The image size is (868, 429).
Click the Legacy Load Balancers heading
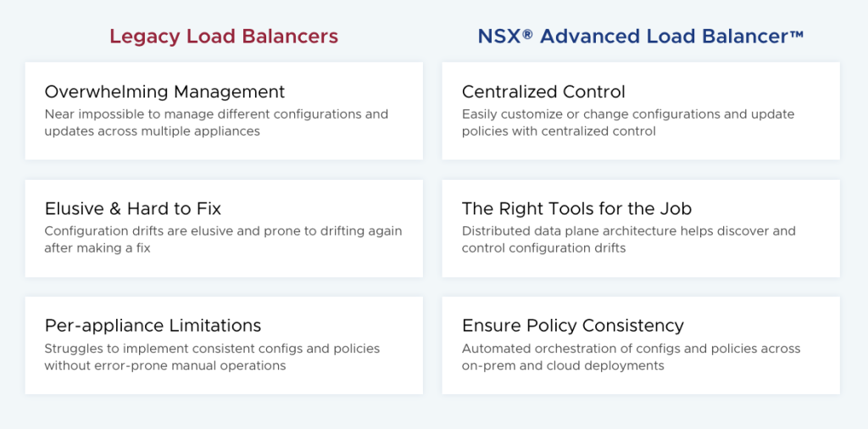point(224,36)
